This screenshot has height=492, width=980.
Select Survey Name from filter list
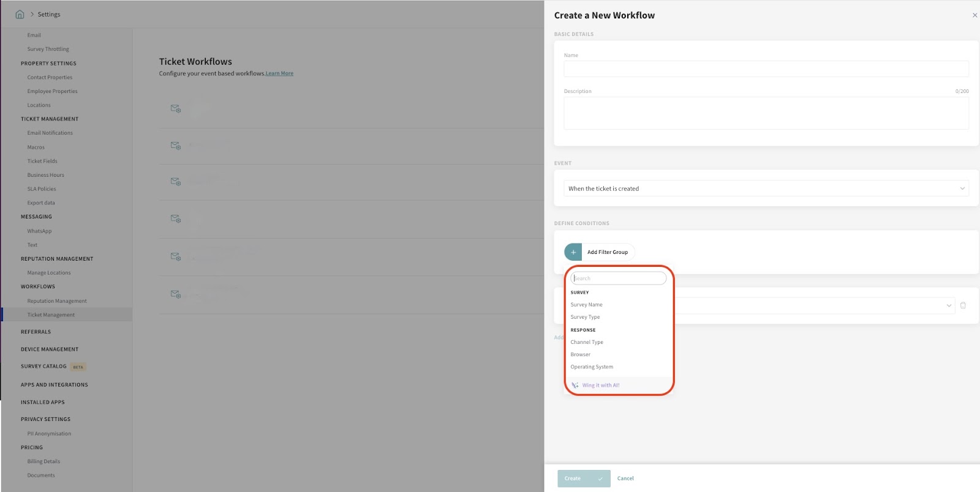point(586,305)
